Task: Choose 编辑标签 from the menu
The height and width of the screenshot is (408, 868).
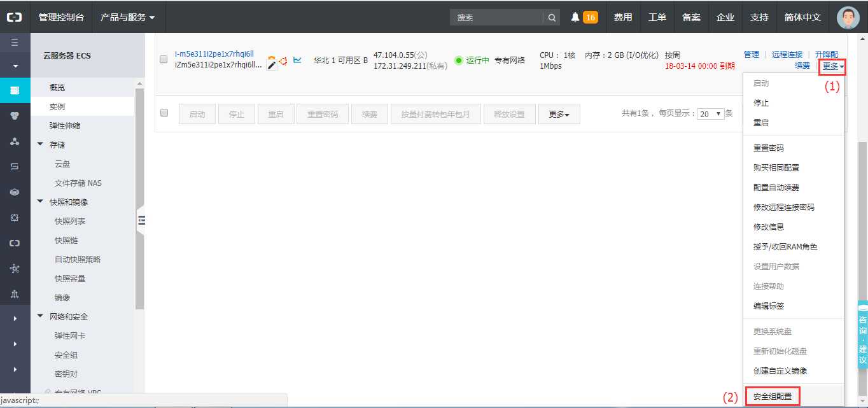Action: (768, 306)
